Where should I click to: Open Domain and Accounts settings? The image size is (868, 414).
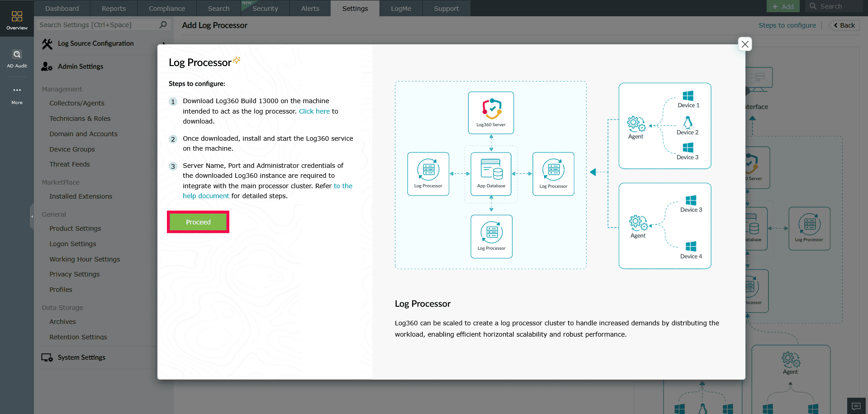(x=83, y=134)
